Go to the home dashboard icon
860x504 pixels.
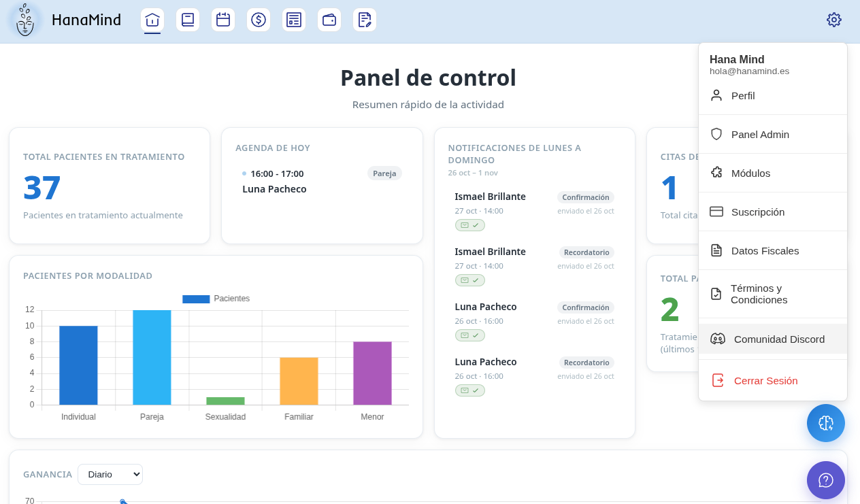(152, 20)
